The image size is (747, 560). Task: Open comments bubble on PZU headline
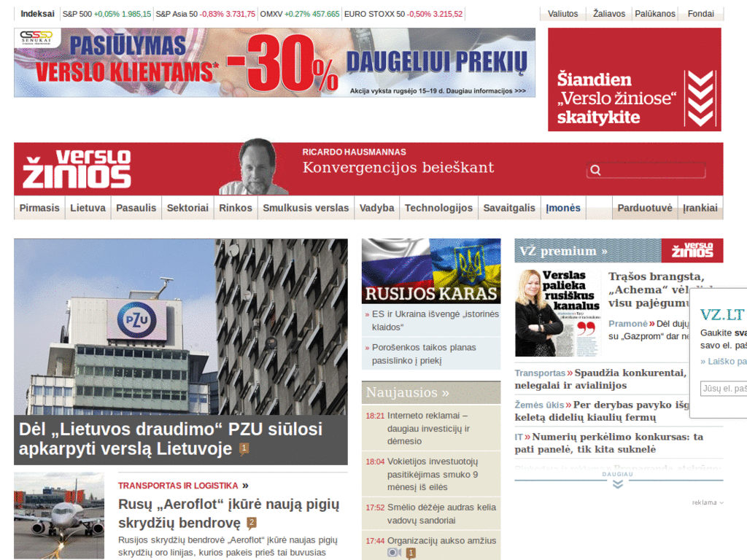click(243, 448)
